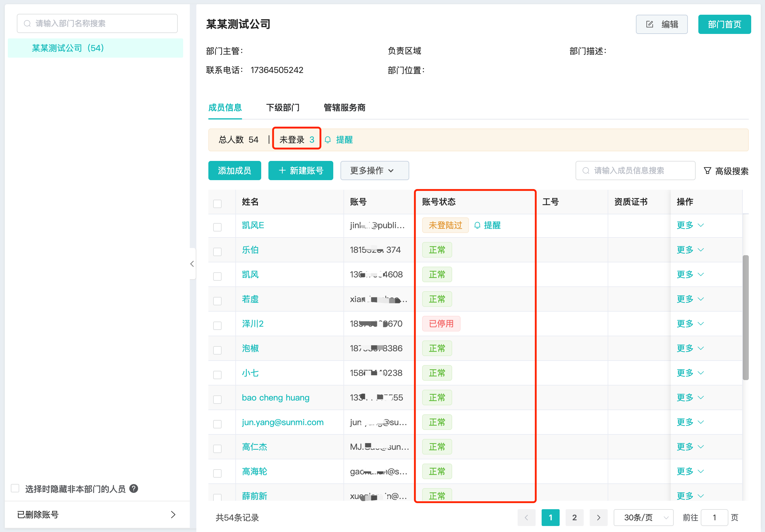The image size is (765, 532).
Task: Open 更多 menu for 凯风 row
Action: (690, 275)
